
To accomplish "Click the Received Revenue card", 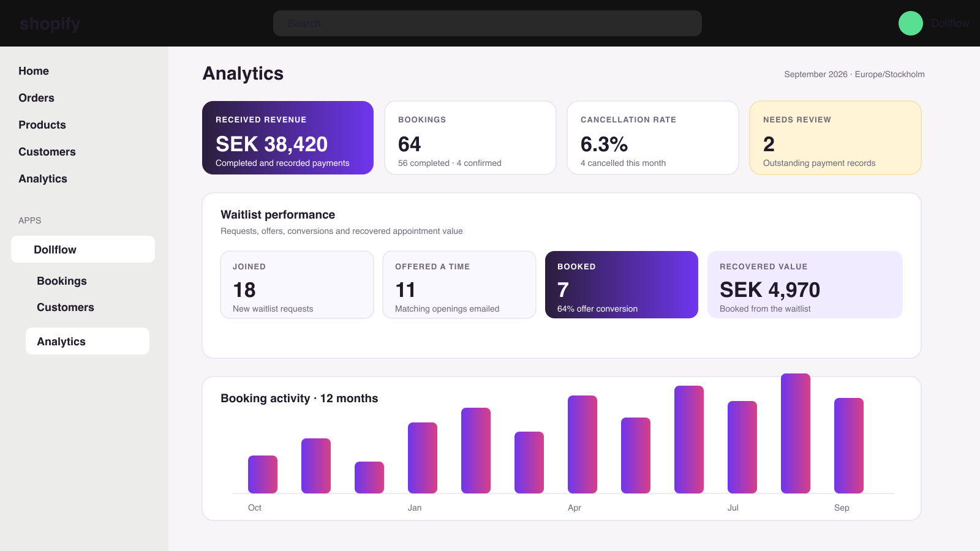I will [288, 138].
